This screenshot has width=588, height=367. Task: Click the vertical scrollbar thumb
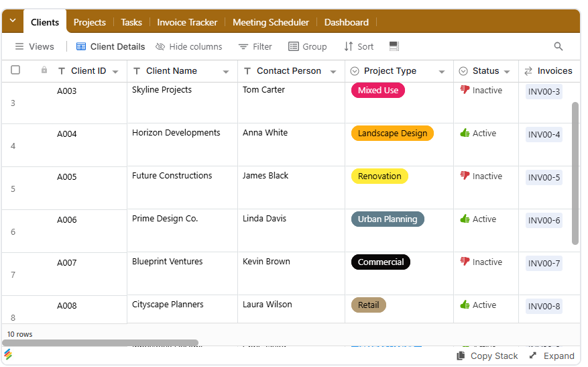pyautogui.click(x=575, y=173)
